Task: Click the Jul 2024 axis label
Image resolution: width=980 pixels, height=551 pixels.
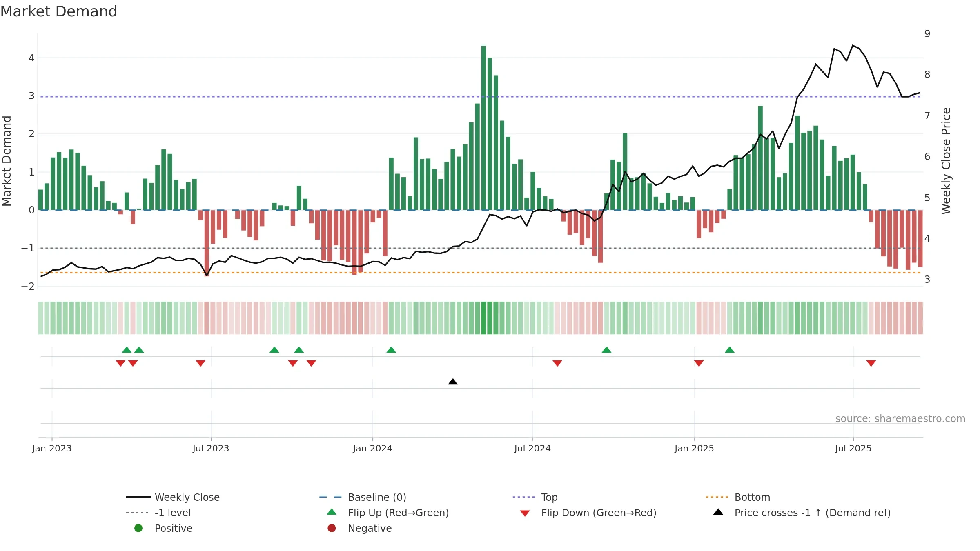Action: pos(532,448)
